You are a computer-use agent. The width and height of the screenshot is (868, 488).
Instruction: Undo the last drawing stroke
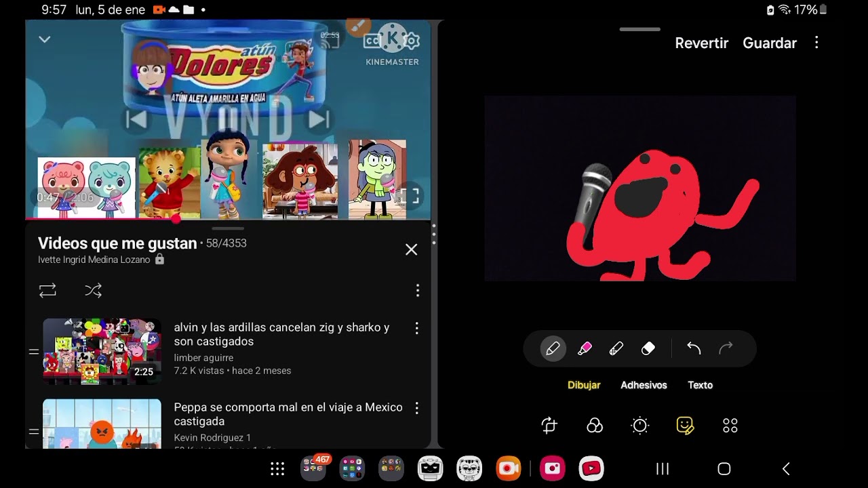[x=694, y=348]
